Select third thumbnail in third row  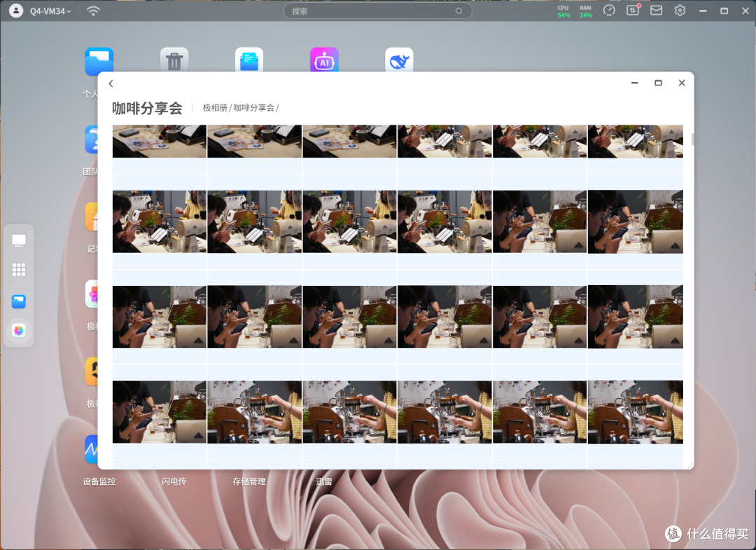349,317
